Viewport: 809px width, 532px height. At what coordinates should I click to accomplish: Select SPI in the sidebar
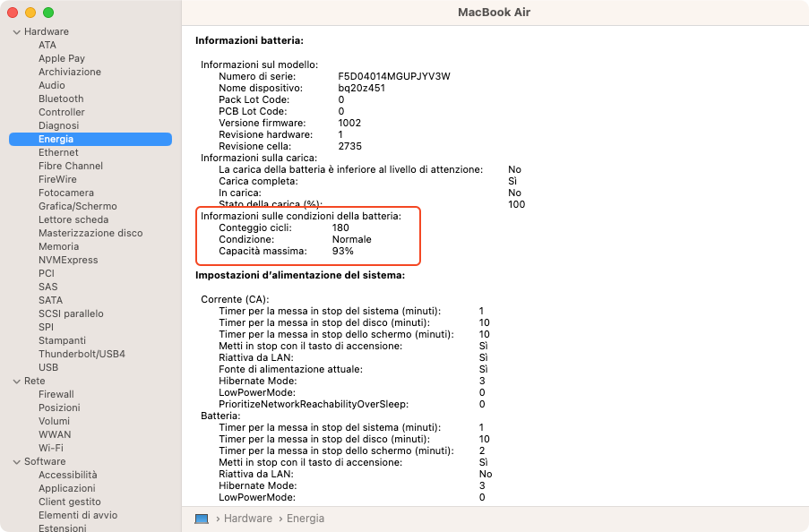[x=46, y=327]
